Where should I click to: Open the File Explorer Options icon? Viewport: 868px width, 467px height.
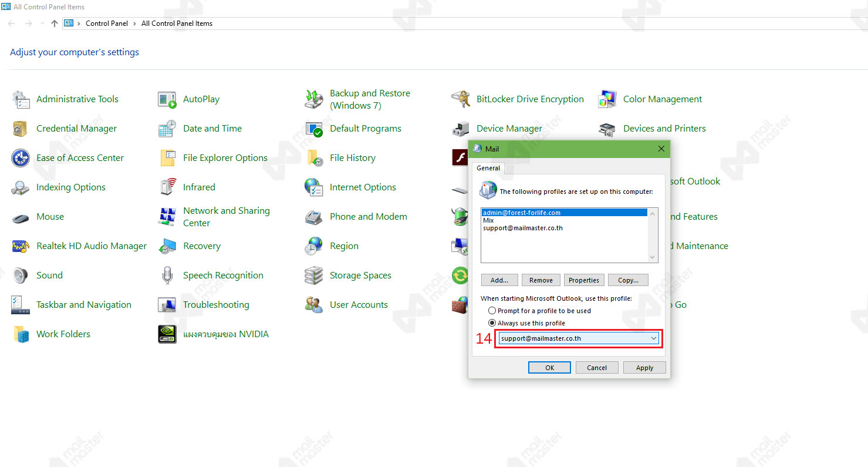(167, 158)
